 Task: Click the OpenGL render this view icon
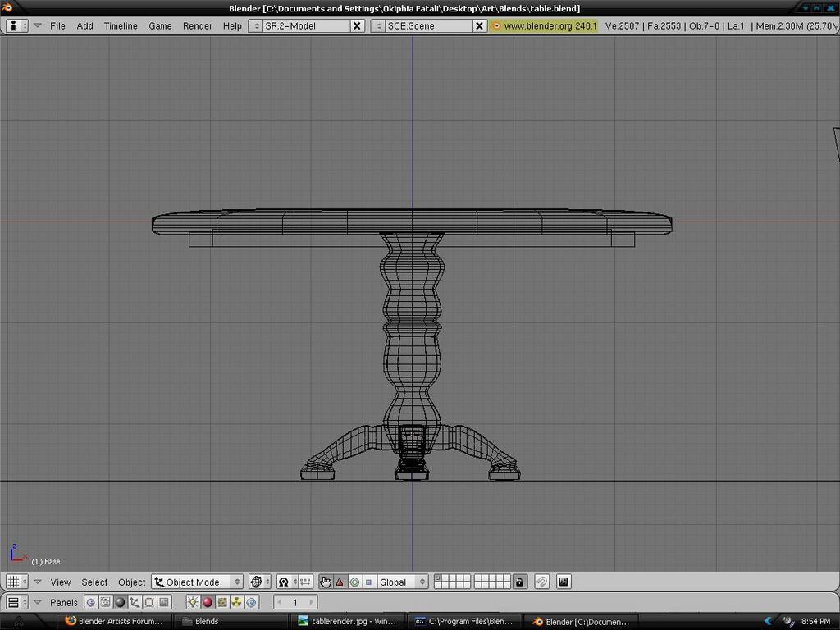(x=564, y=582)
